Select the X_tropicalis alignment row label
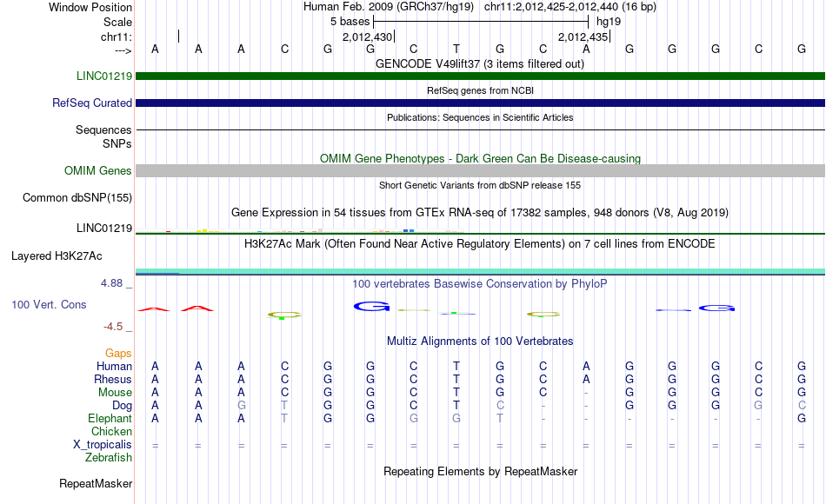 click(x=103, y=445)
